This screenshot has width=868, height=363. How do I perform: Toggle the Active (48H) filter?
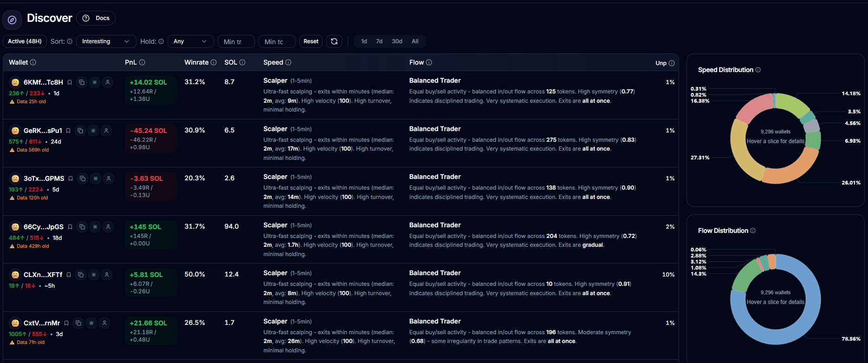(25, 41)
